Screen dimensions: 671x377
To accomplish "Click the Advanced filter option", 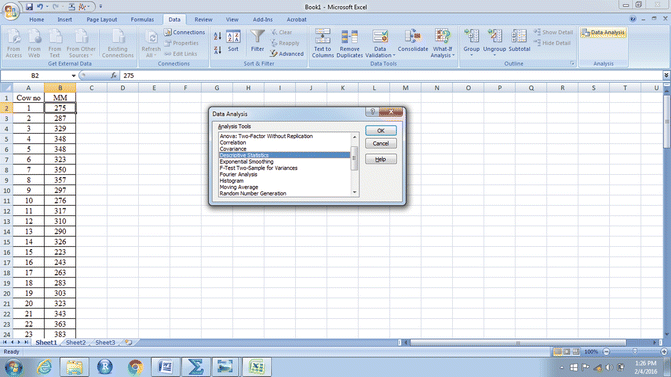I will pyautogui.click(x=287, y=54).
